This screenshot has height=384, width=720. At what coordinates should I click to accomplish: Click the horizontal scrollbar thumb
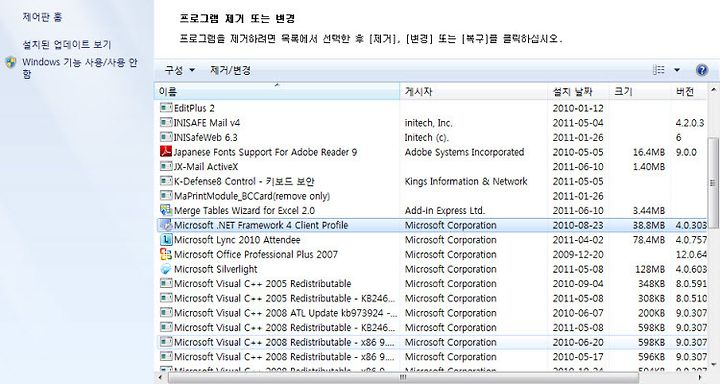tap(403, 378)
